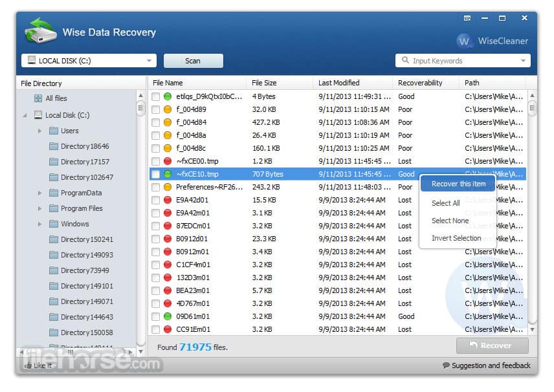Check the box for etilqs_D9kQtxI0bC file
This screenshot has height=392, width=554.
(x=155, y=96)
